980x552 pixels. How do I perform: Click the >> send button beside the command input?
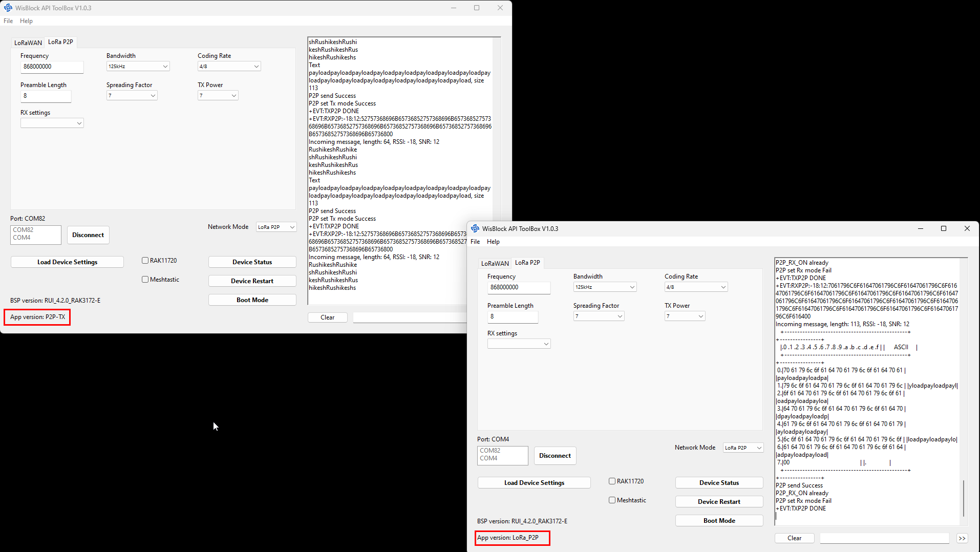962,538
